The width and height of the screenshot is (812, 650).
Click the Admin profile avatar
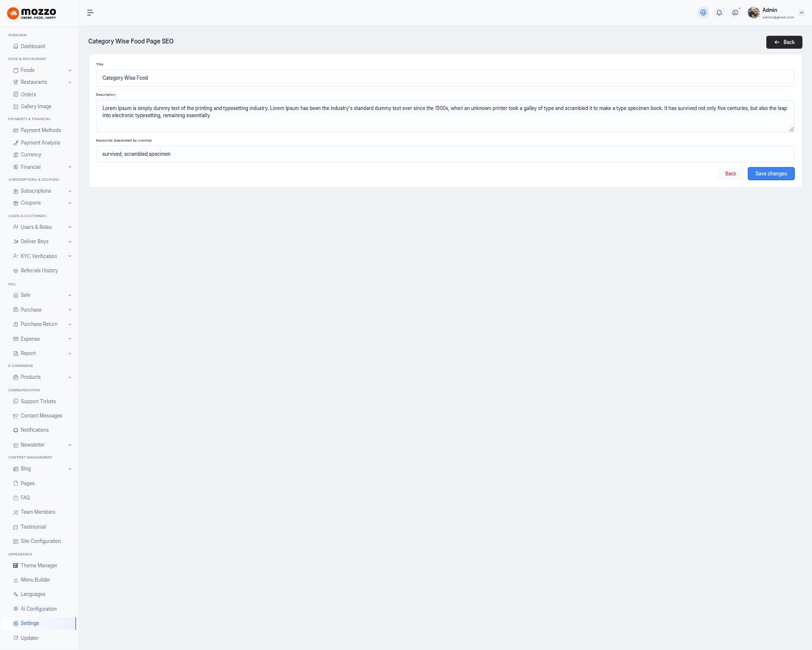point(754,12)
